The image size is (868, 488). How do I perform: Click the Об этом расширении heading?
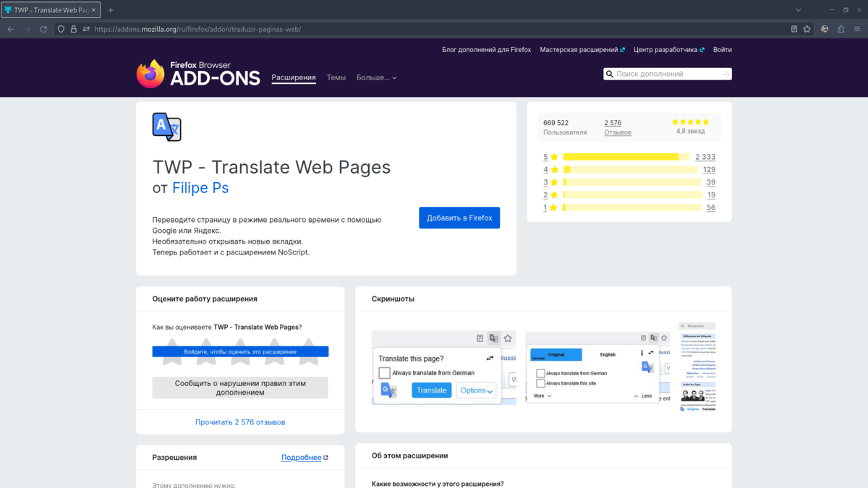tap(409, 455)
